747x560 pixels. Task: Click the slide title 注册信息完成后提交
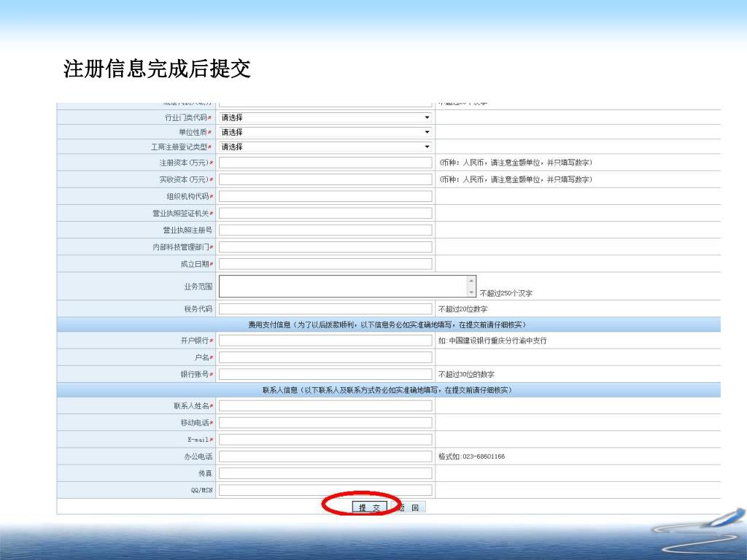pos(157,69)
